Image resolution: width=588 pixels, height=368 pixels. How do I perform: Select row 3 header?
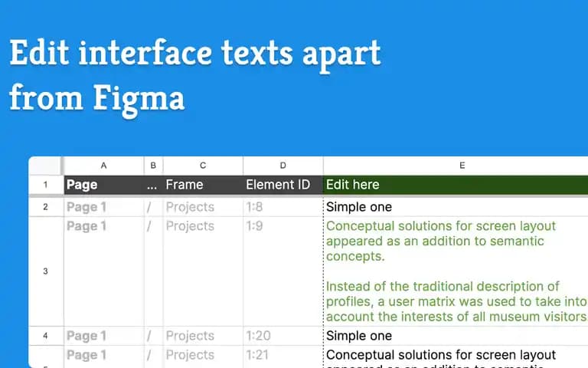point(45,271)
